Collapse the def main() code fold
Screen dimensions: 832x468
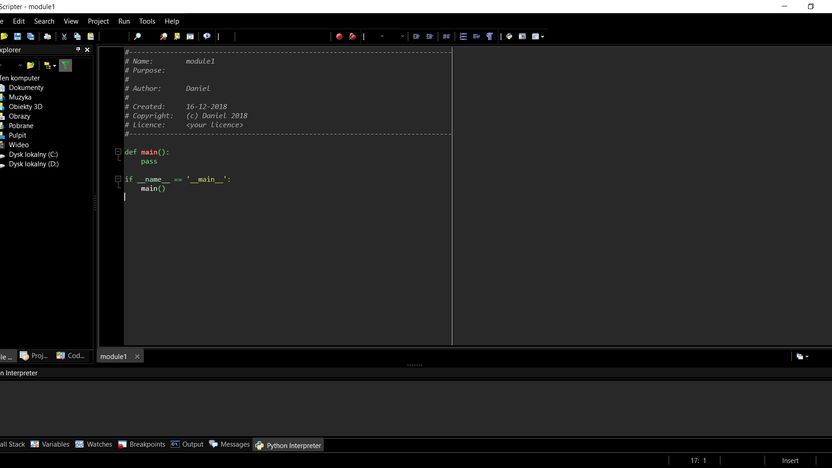118,152
